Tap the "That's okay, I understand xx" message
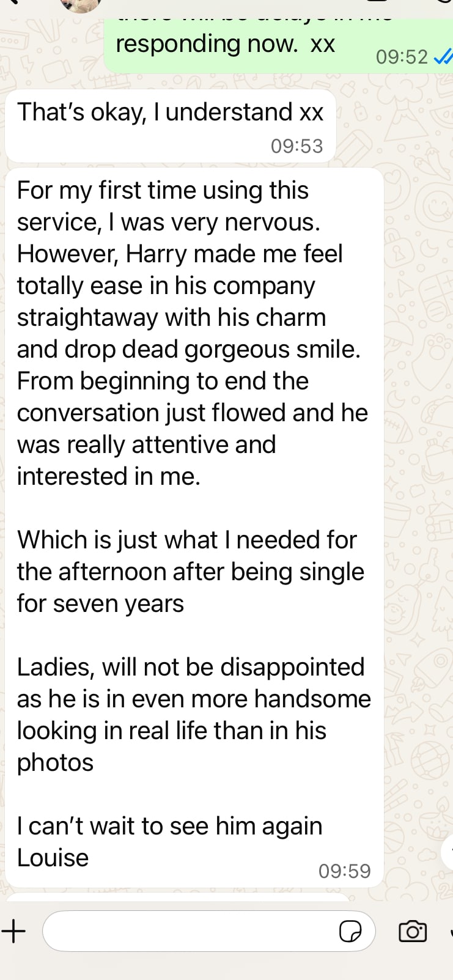The width and height of the screenshot is (453, 980). (x=170, y=112)
